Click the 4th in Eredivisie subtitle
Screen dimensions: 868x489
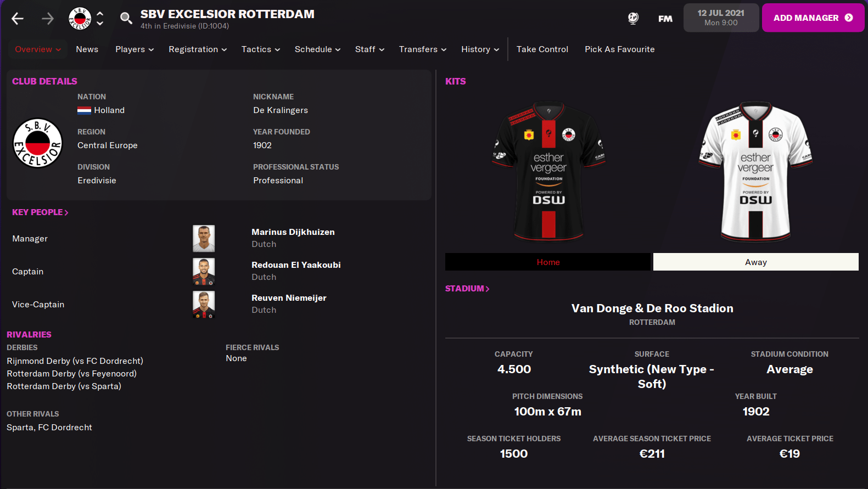pyautogui.click(x=184, y=26)
